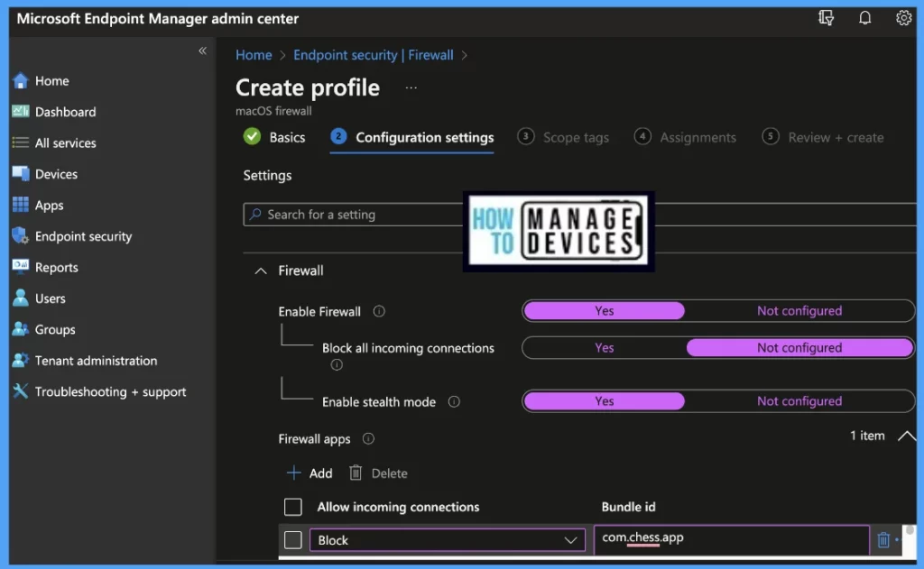Collapse the Firewall apps item list
Screen dimensions: 924x569
(x=906, y=436)
